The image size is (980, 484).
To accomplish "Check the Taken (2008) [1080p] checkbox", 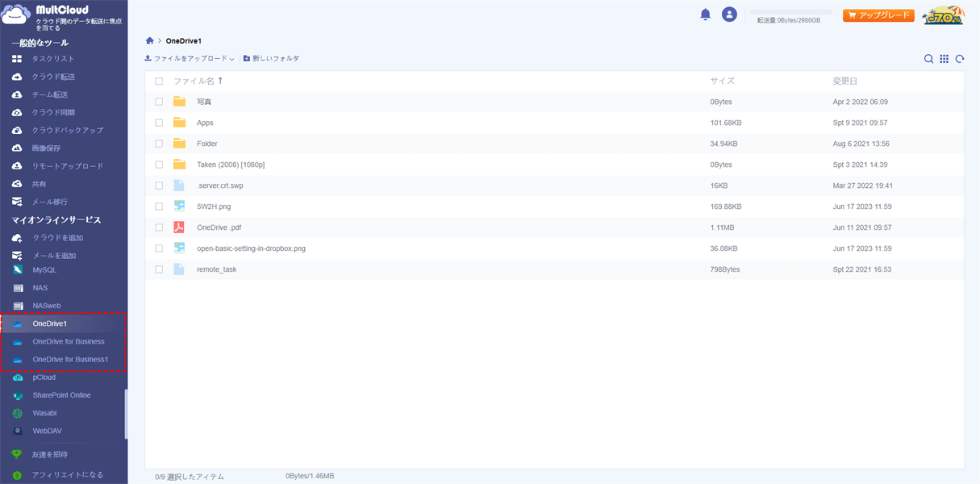I will click(159, 165).
